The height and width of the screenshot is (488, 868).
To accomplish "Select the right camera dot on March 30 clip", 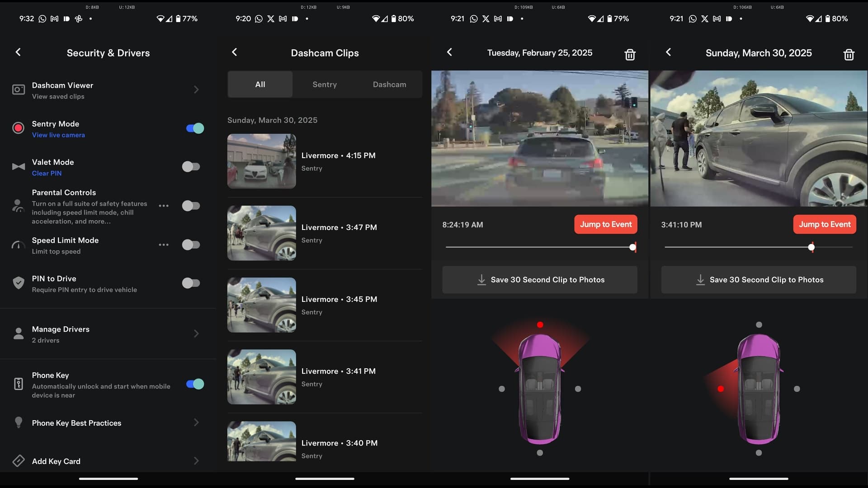I will 797,389.
